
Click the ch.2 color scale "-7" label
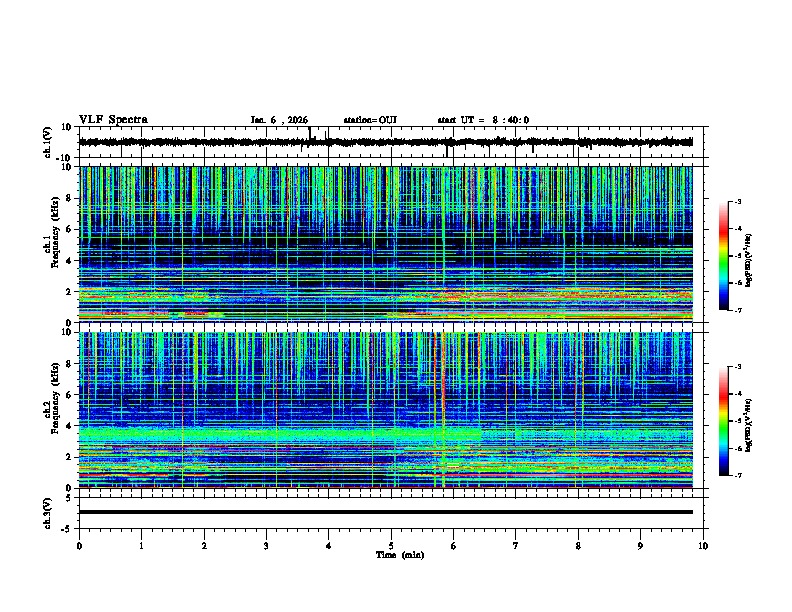(738, 475)
